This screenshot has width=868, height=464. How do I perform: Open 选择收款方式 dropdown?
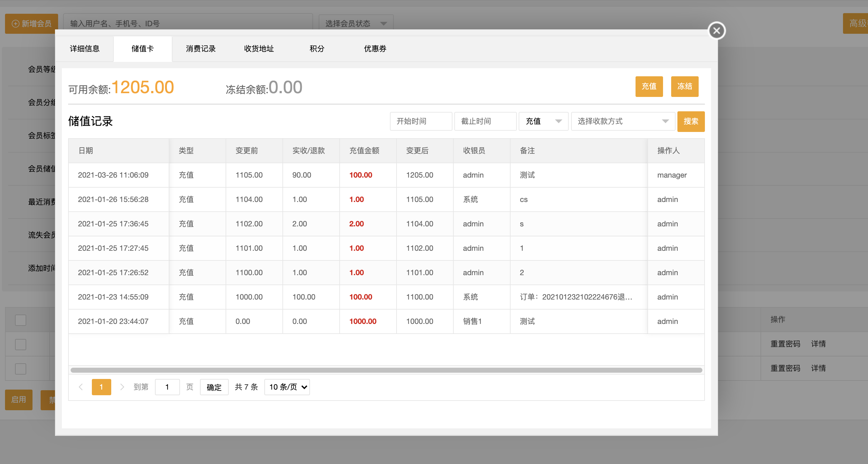pyautogui.click(x=623, y=121)
